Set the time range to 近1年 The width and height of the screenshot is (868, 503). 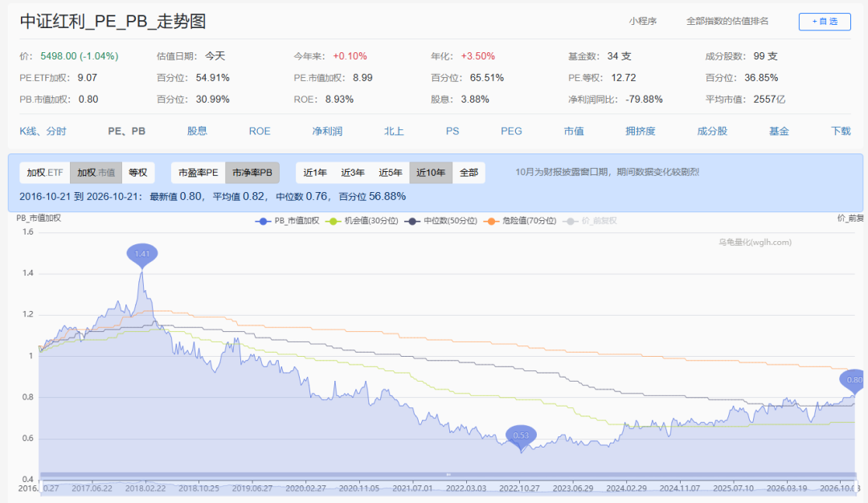315,173
